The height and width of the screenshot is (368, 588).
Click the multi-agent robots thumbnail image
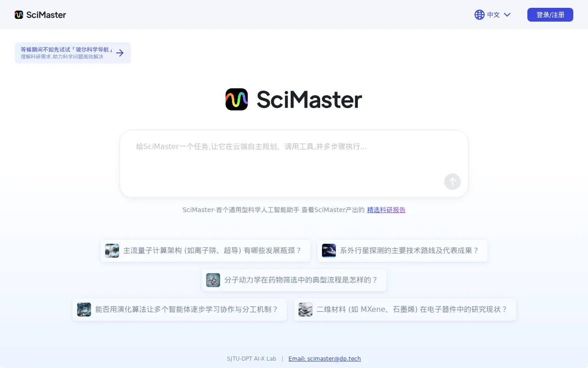pyautogui.click(x=84, y=310)
